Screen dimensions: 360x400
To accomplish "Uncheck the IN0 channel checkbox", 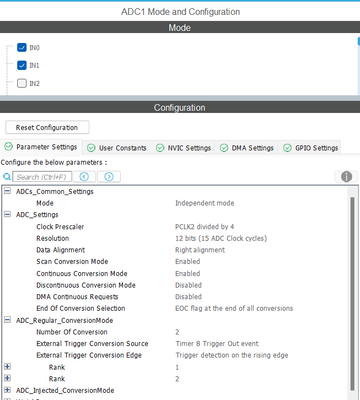I will coord(22,47).
